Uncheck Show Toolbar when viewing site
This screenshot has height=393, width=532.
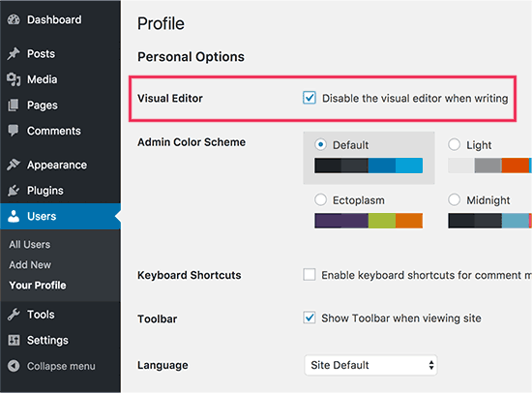(310, 317)
